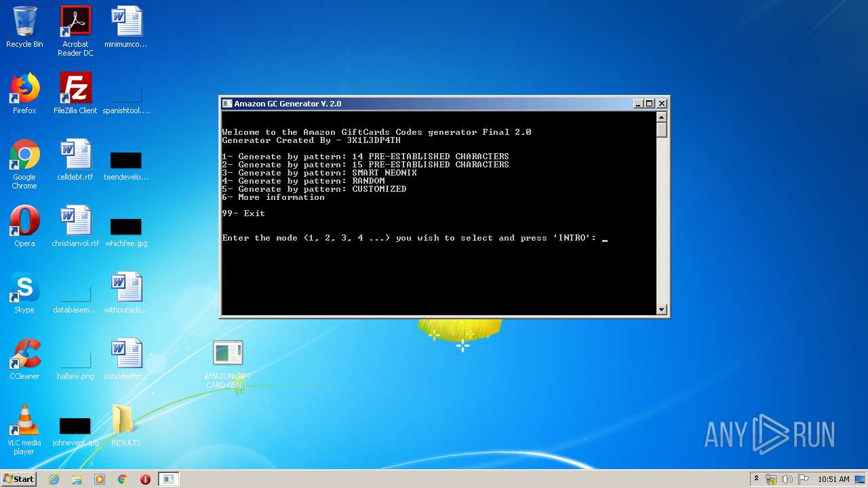Open FileZilla Client shortcut
This screenshot has width=868, height=488.
(x=75, y=94)
